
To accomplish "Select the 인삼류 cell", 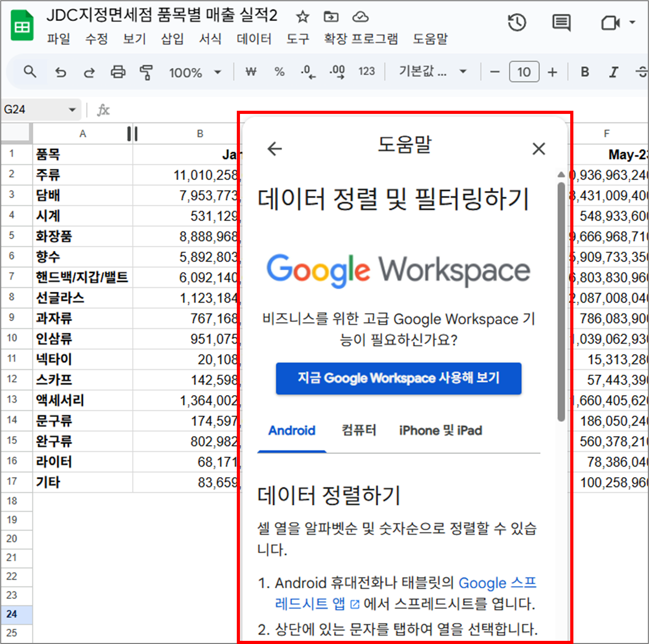I will click(82, 339).
